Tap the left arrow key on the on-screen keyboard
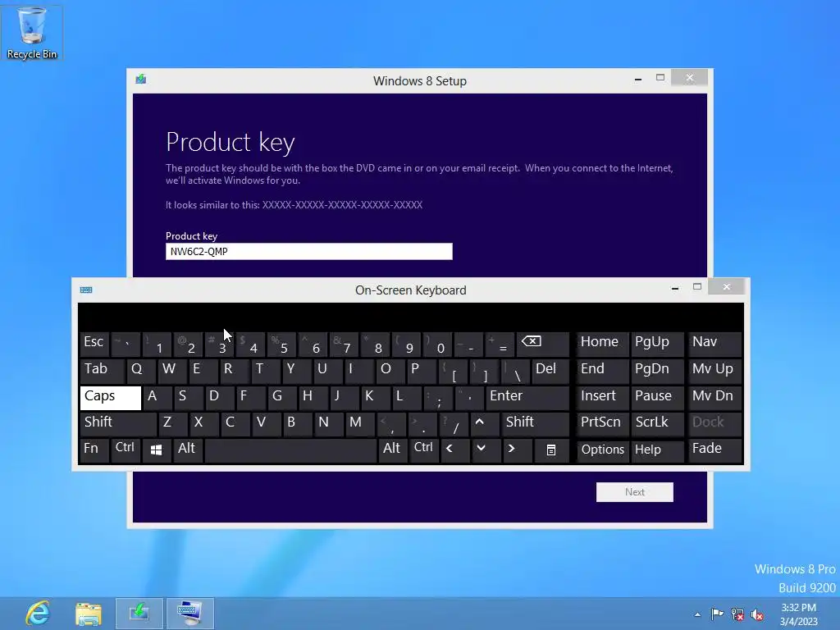Screen dimensions: 840x630 (455, 450)
